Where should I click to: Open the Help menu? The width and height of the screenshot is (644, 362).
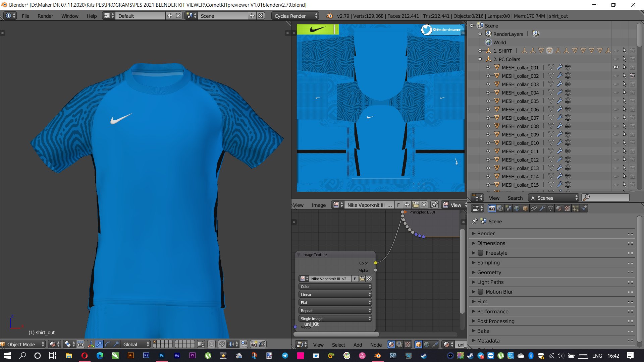[92, 16]
